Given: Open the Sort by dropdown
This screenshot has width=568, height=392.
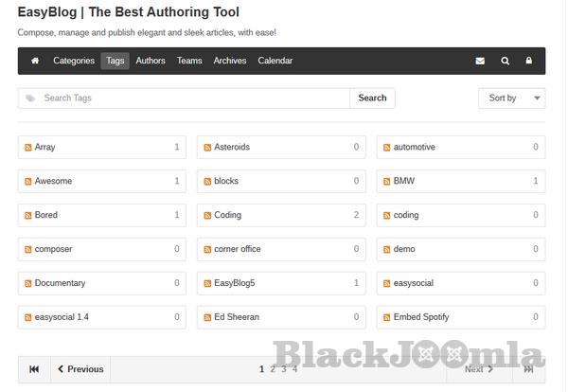Looking at the screenshot, I should [x=511, y=98].
